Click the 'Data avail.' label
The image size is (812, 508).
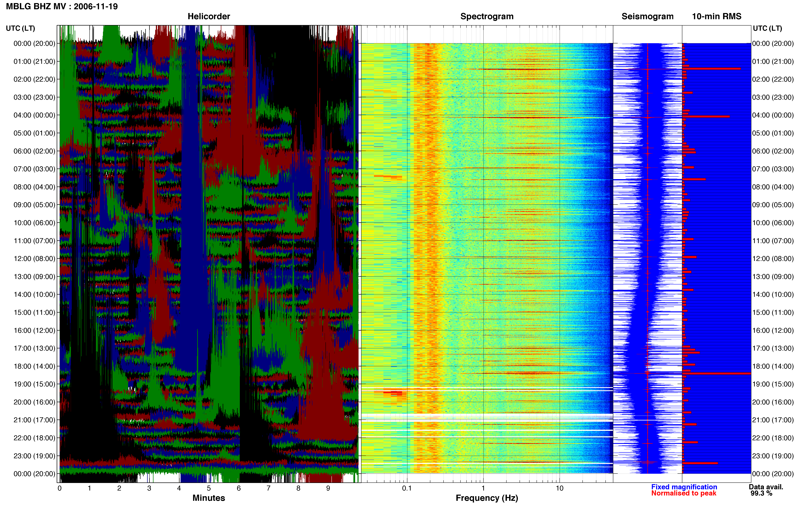pos(766,487)
